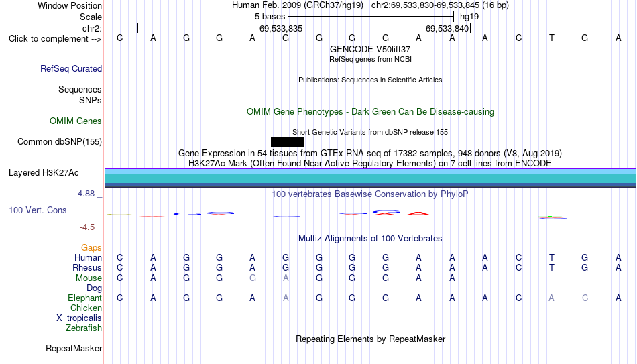The width and height of the screenshot is (637, 364).
Task: Click '100 vertebrates Basewise Conservation by PhyloP' title
Action: click(x=370, y=194)
